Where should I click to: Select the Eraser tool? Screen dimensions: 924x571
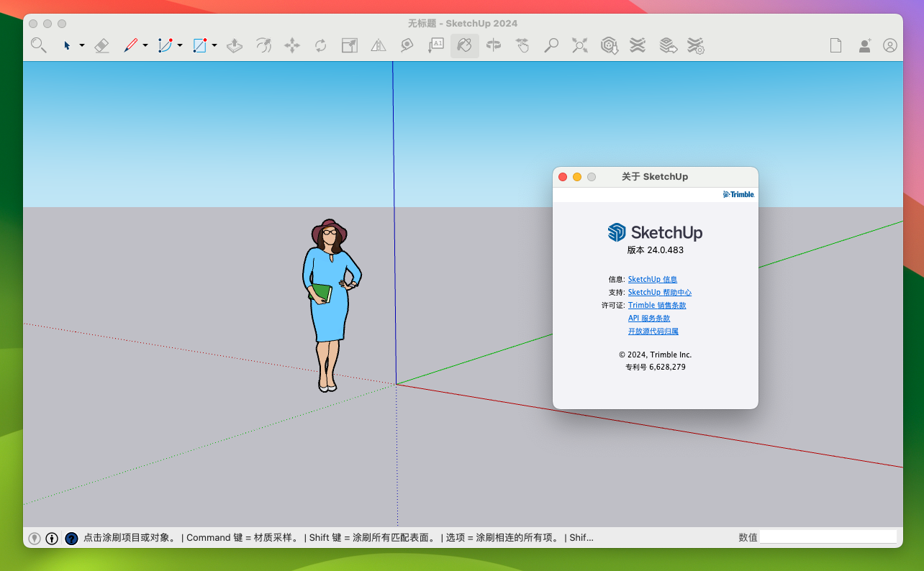(x=101, y=45)
